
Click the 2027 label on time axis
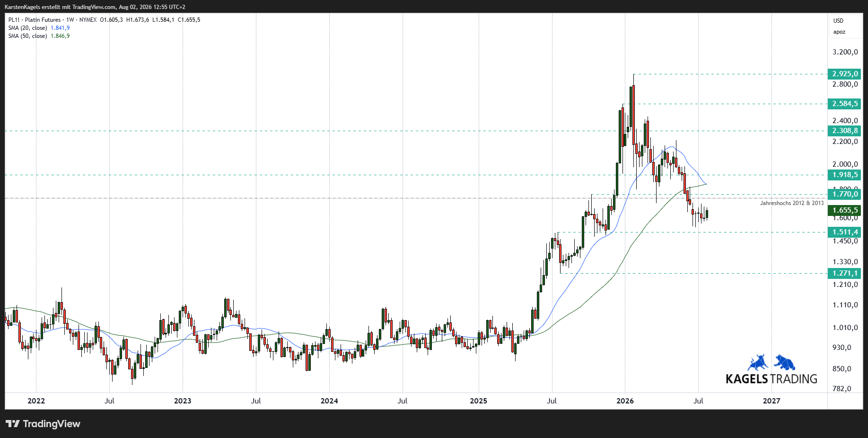coord(772,401)
